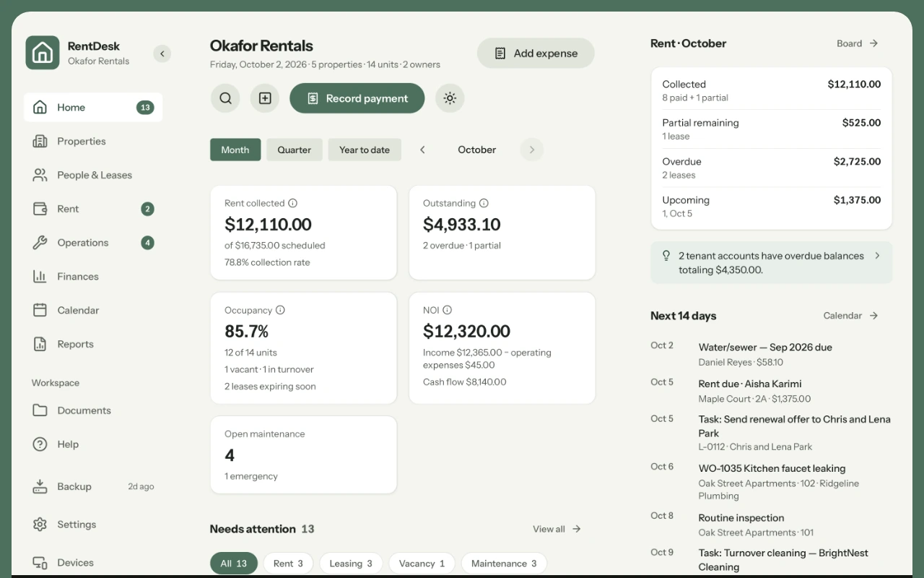
Task: Click the Help question-mark icon
Action: pos(40,444)
